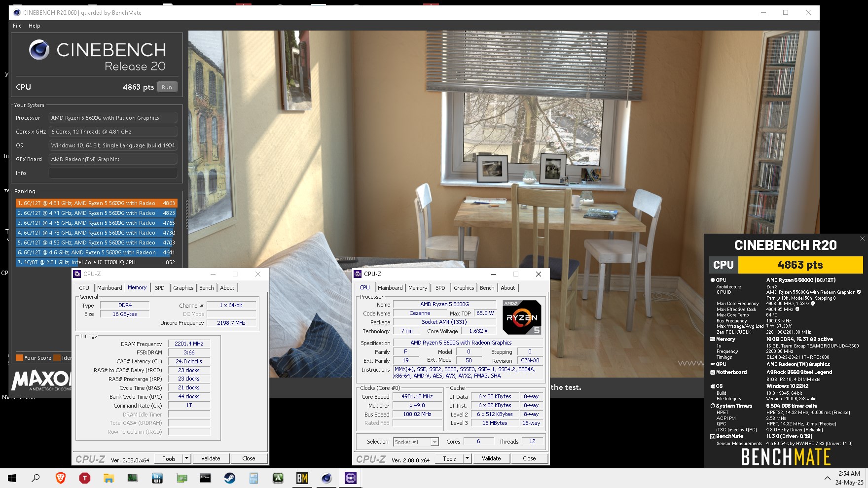868x488 pixels.
Task: Click Core Speed value 4901.12 MHz
Action: pyautogui.click(x=417, y=396)
